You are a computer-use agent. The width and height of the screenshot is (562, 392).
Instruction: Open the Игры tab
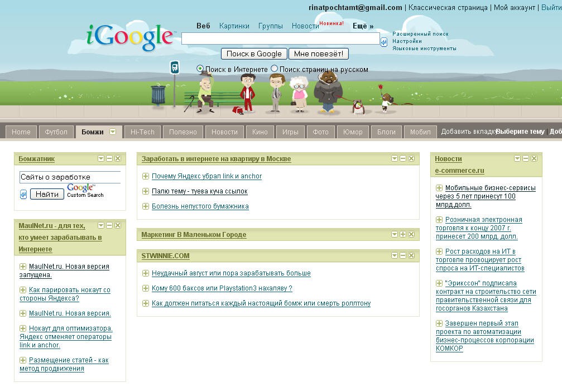pyautogui.click(x=290, y=132)
